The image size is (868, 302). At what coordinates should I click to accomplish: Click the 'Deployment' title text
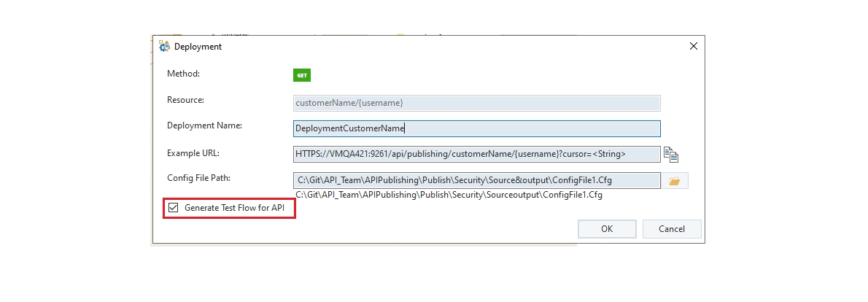click(x=198, y=47)
